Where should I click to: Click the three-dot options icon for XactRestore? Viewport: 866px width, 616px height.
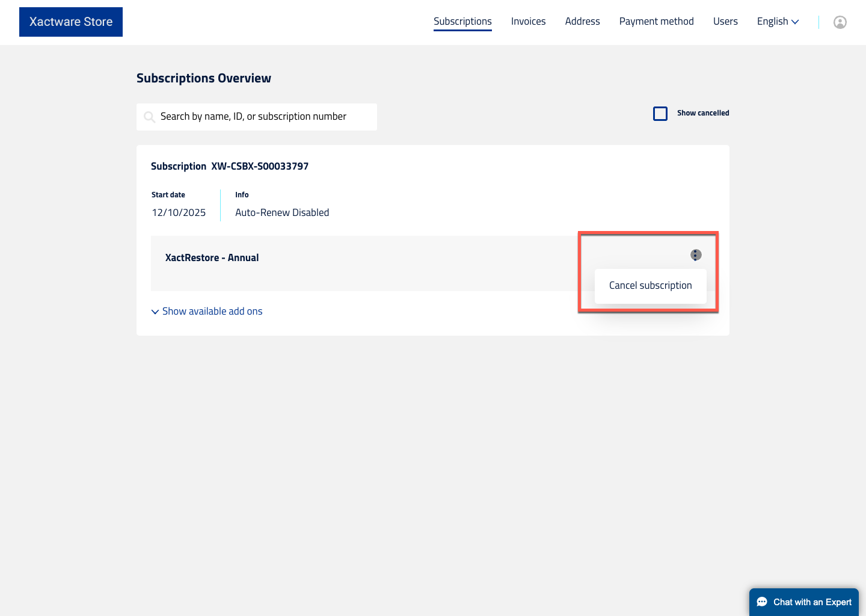[696, 255]
